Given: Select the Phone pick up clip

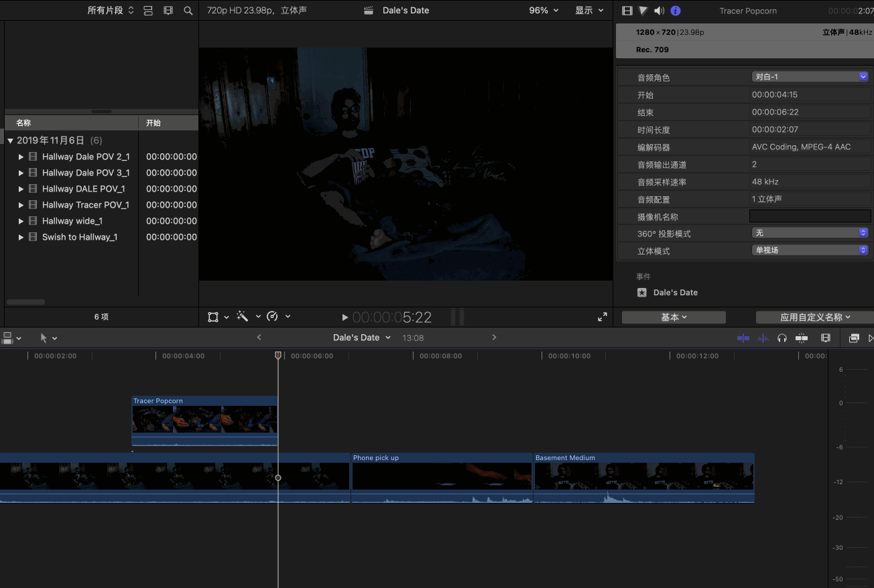Looking at the screenshot, I should [442, 478].
